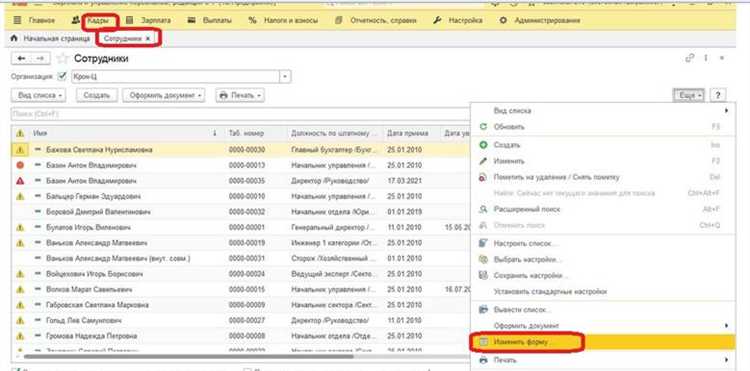Expand the Организация dropdown arrow
Viewport: 750px width, 371px height.
(285, 76)
